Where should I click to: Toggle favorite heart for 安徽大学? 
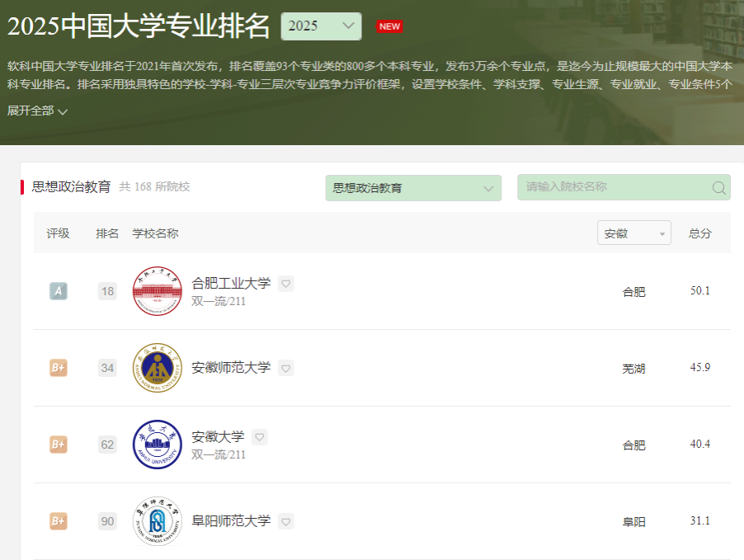coord(259,437)
